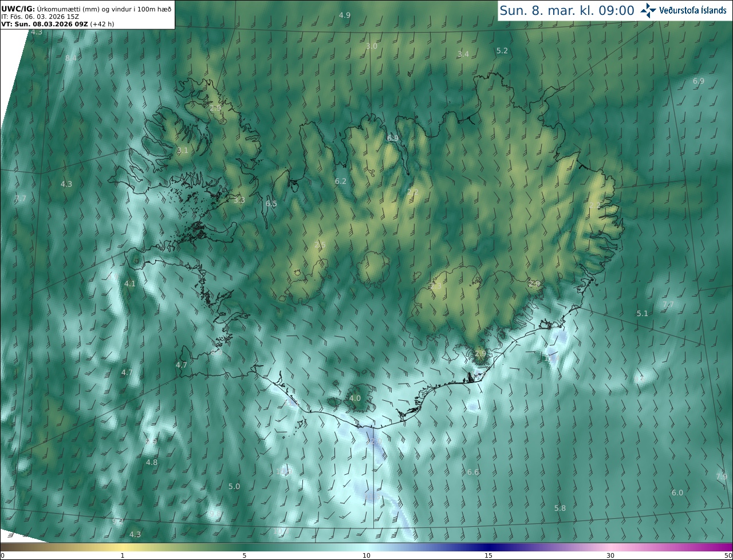
Task: Click the 3.1 value in the Westfjords
Action: pos(183,150)
